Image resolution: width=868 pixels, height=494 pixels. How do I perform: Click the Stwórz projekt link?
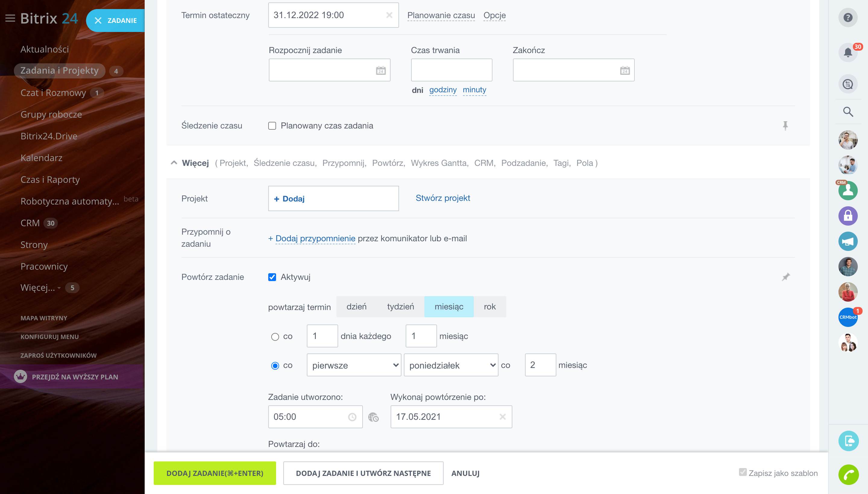[x=442, y=198]
